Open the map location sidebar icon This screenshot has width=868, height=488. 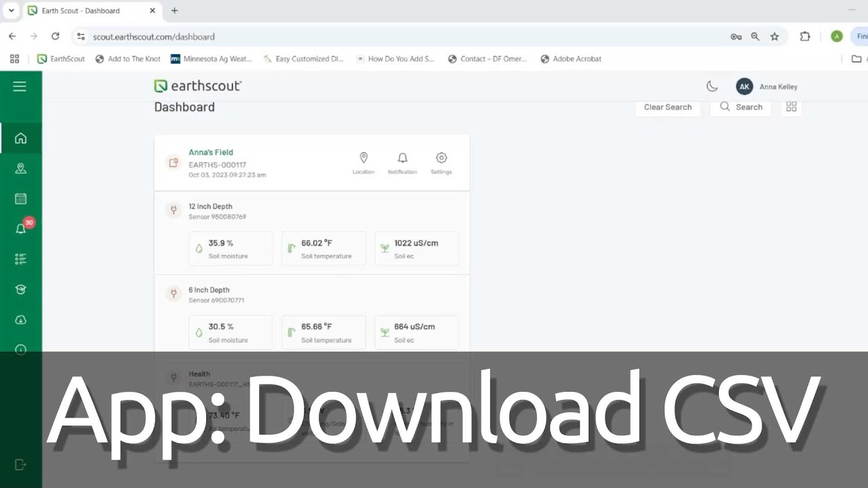[20, 169]
